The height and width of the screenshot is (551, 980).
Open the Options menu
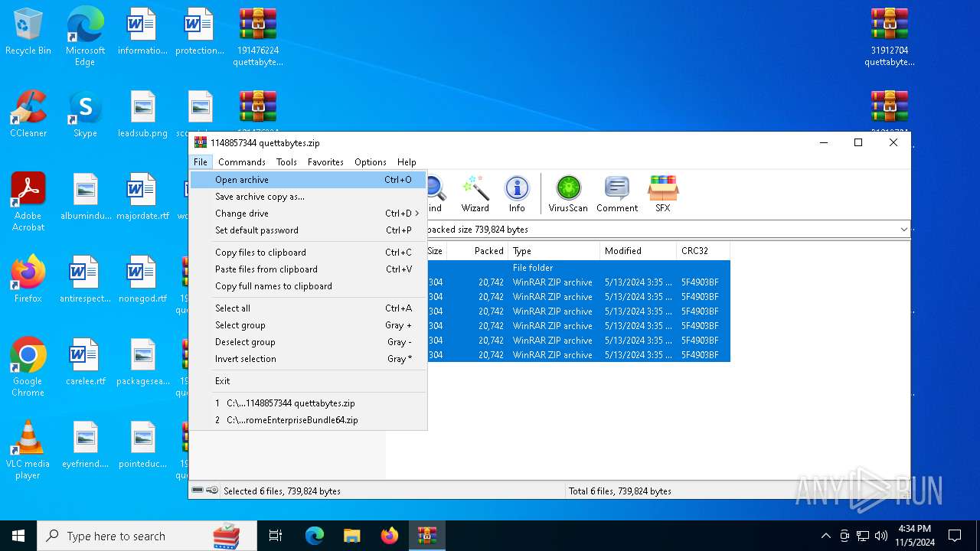pyautogui.click(x=370, y=162)
